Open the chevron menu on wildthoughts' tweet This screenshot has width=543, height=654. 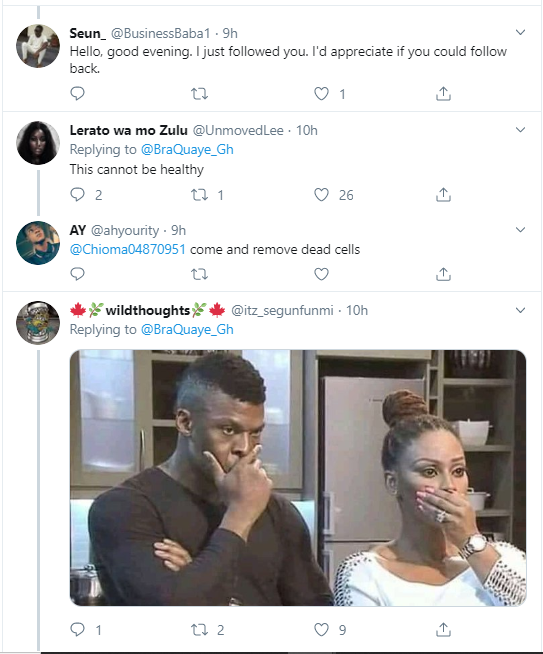click(520, 310)
